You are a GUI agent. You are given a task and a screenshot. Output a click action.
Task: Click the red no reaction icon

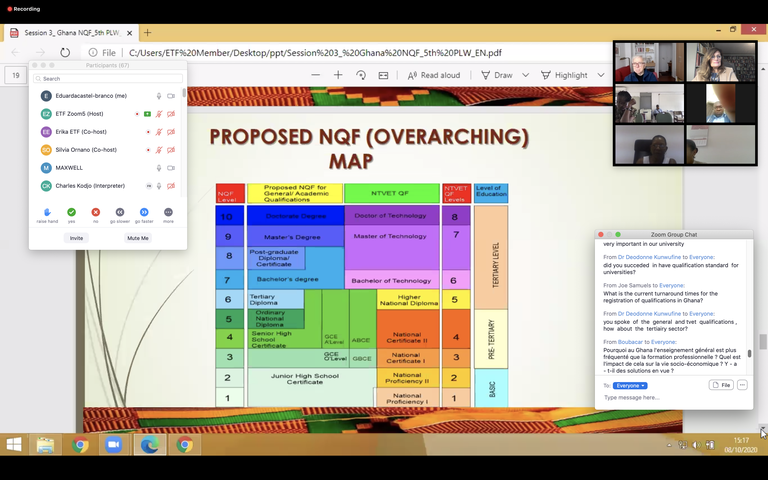point(96,212)
